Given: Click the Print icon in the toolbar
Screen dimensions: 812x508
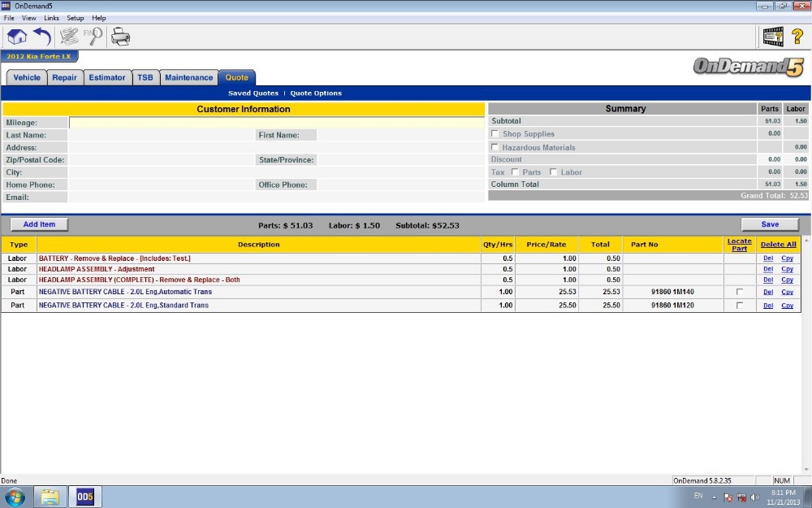Looking at the screenshot, I should point(120,37).
